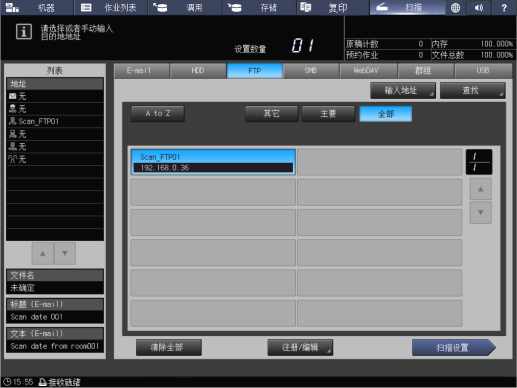Screen dimensions: 517x388
Task: Open the 输入地址 popup button
Action: pyautogui.click(x=403, y=90)
